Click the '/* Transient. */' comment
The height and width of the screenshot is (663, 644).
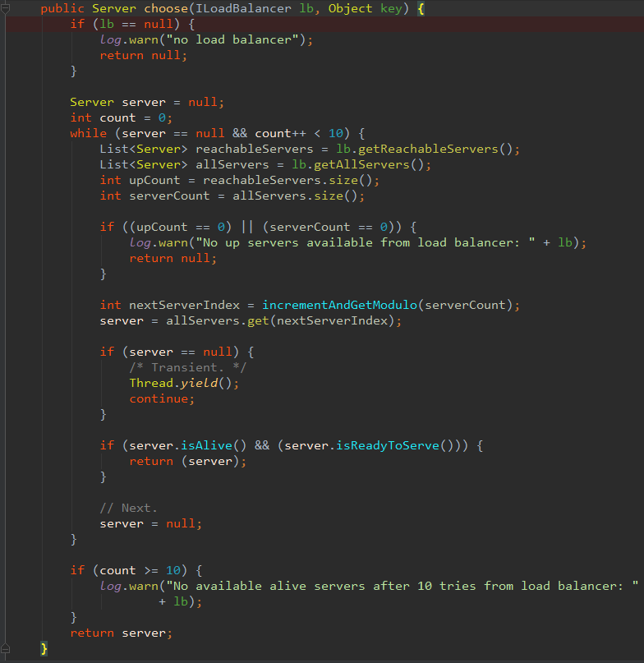tap(187, 367)
